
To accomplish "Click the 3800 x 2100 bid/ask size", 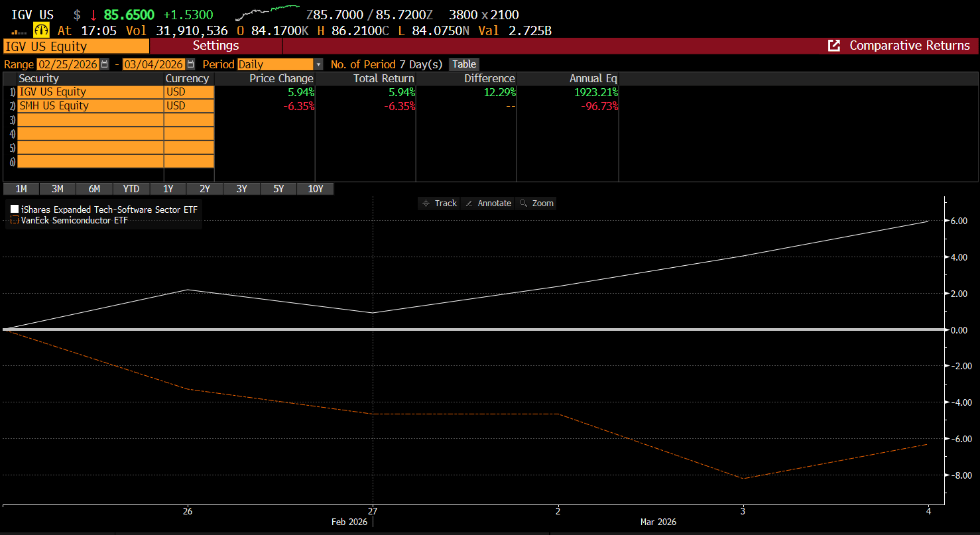I will coord(484,15).
